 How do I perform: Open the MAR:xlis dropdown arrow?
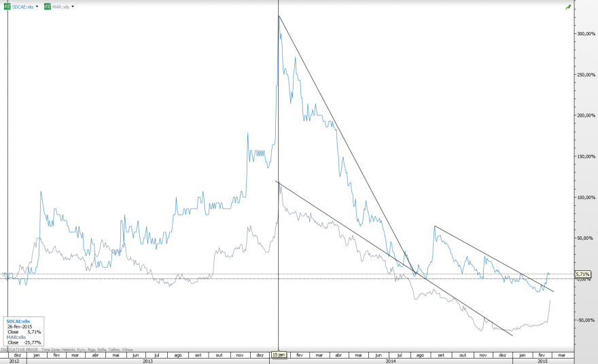point(73,7)
